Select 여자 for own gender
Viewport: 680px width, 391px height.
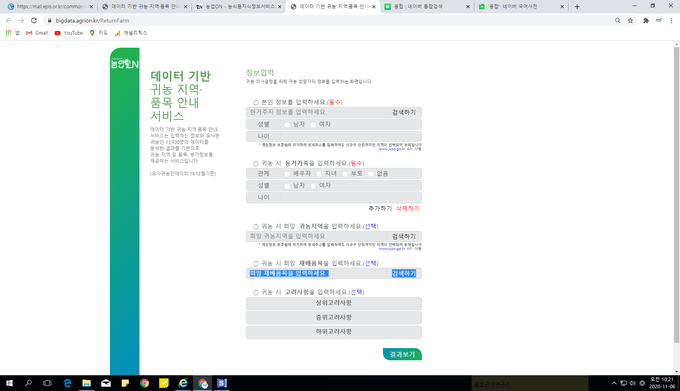click(x=313, y=125)
